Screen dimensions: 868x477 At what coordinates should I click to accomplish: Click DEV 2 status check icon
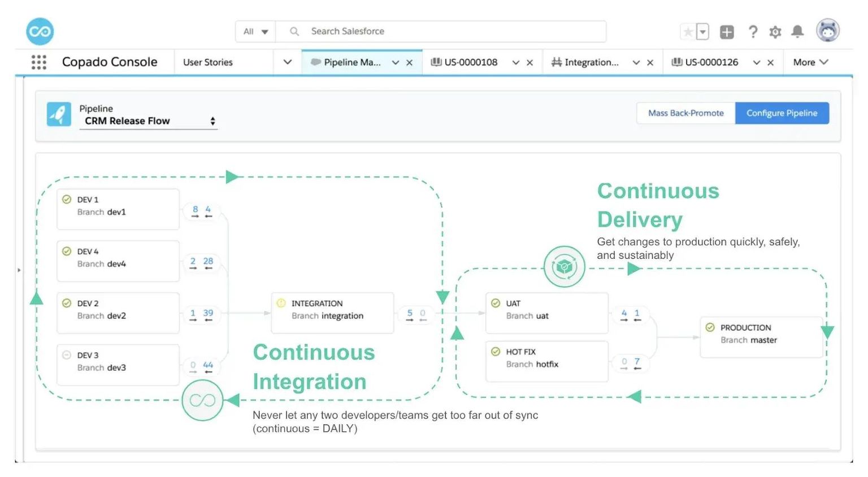(x=67, y=303)
